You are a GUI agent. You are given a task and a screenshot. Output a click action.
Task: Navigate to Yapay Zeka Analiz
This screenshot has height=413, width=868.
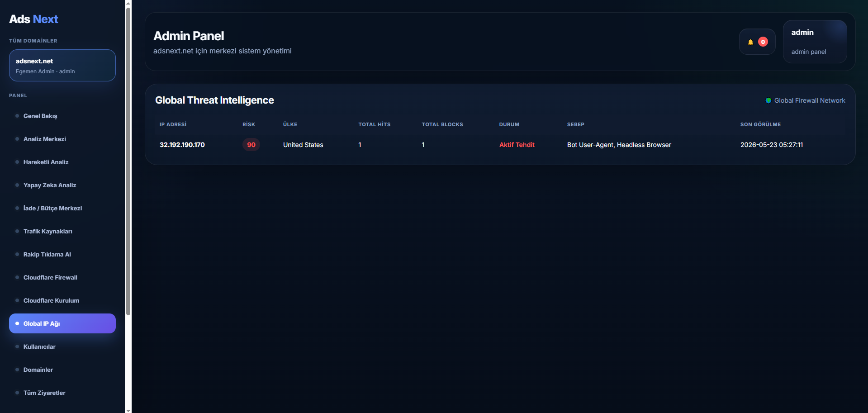[62, 185]
